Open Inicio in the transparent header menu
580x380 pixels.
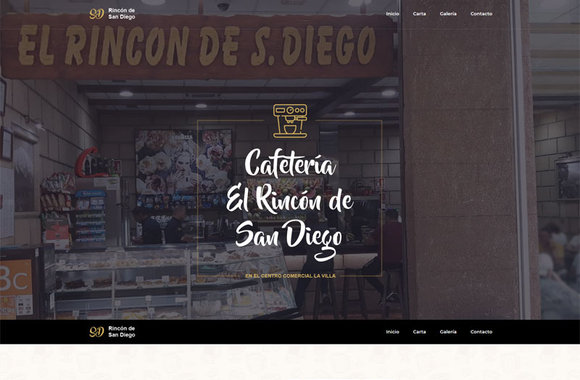pos(392,14)
